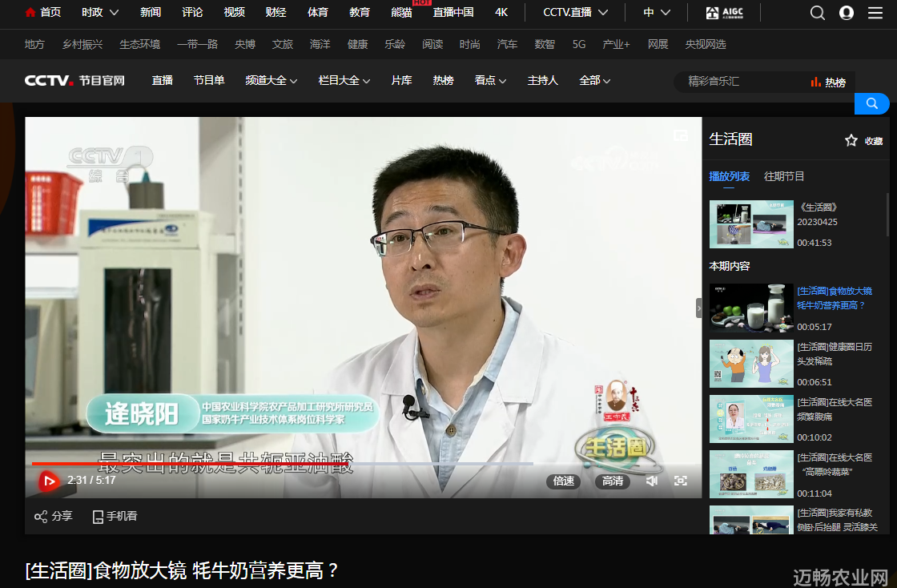
Task: Expand the 时政 dropdown
Action: pyautogui.click(x=100, y=13)
